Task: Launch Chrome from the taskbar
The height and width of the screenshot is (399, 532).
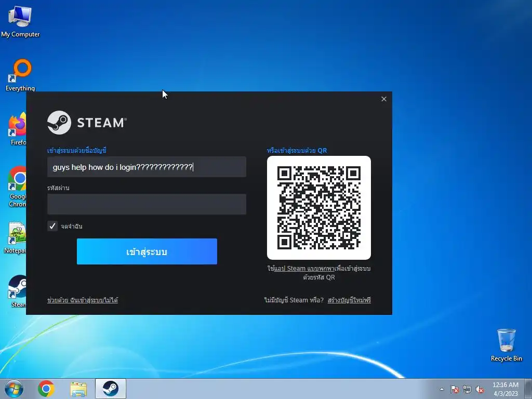Action: [x=46, y=389]
